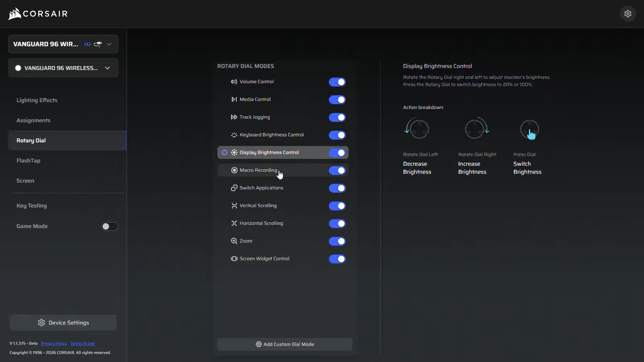The width and height of the screenshot is (644, 362).
Task: Click the Screen Widget Control icon
Action: [234, 259]
